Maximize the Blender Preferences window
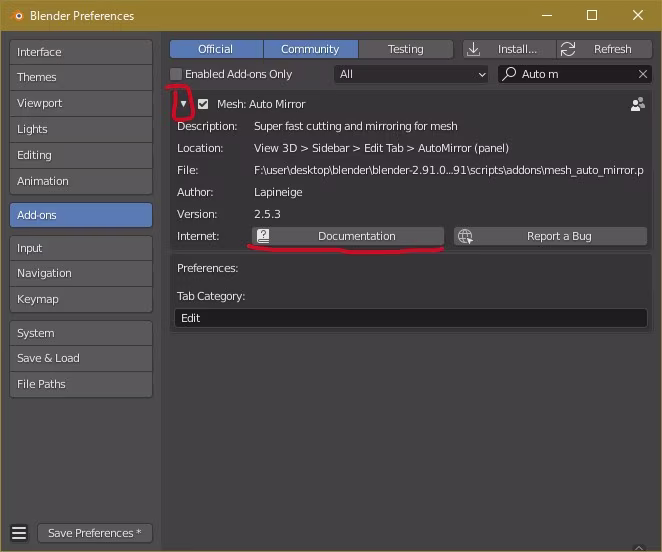 [592, 16]
